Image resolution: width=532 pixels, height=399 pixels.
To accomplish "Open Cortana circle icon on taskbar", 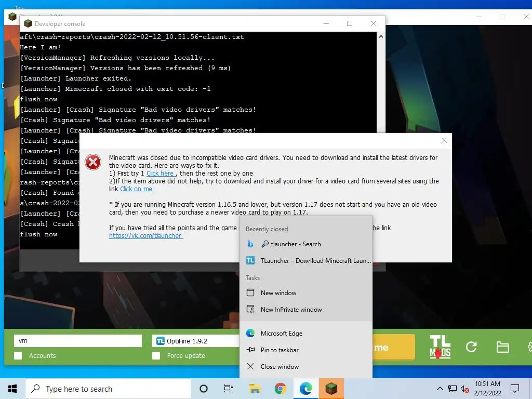I will pyautogui.click(x=204, y=389).
